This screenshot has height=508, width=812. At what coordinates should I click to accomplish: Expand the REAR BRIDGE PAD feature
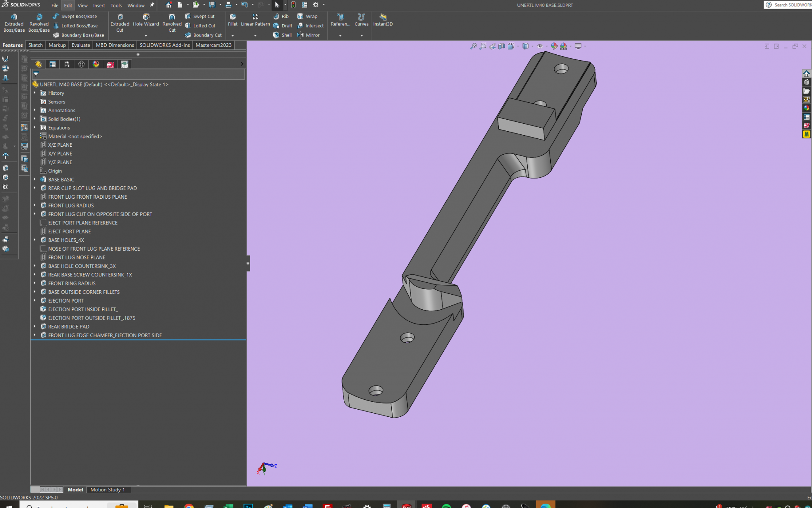34,326
